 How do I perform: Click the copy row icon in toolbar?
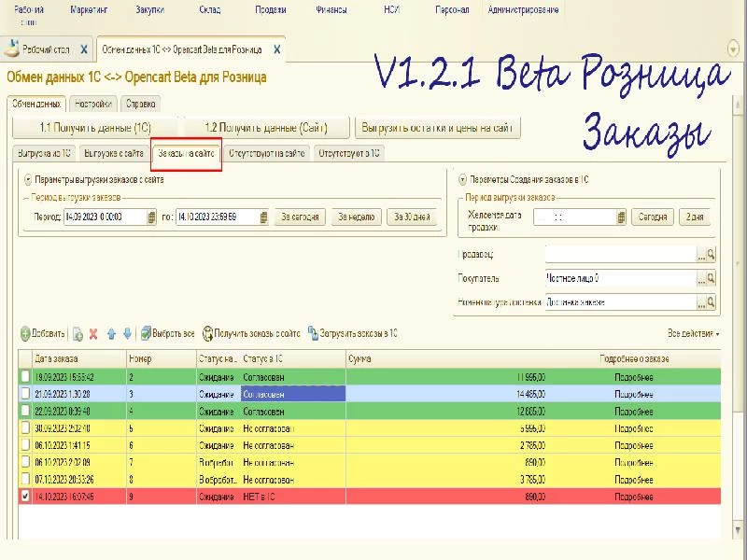(78, 333)
